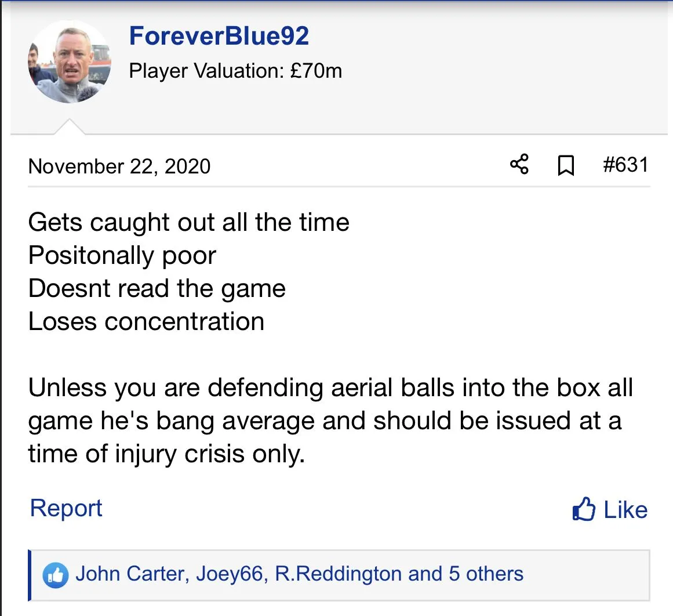Click the November 22, 2020 post date
The height and width of the screenshot is (616, 673).
(x=119, y=166)
